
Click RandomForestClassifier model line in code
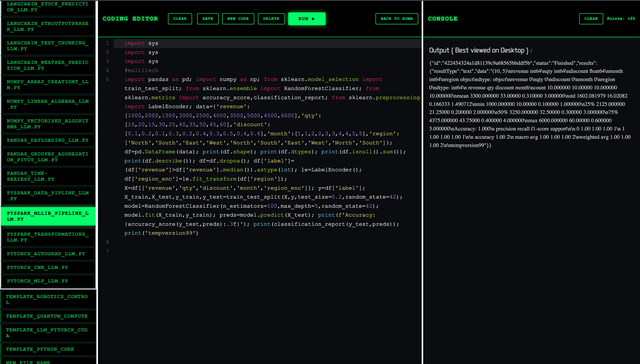tap(251, 206)
